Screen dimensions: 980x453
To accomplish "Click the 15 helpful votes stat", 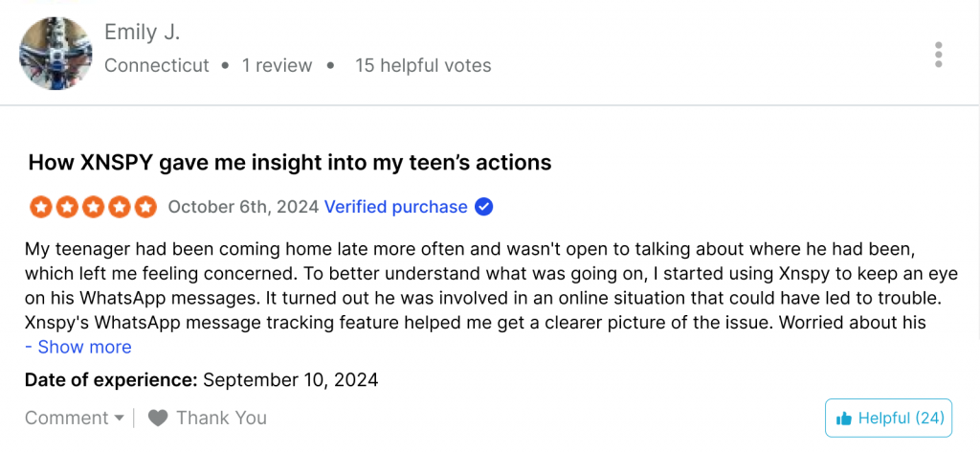I will [x=423, y=65].
